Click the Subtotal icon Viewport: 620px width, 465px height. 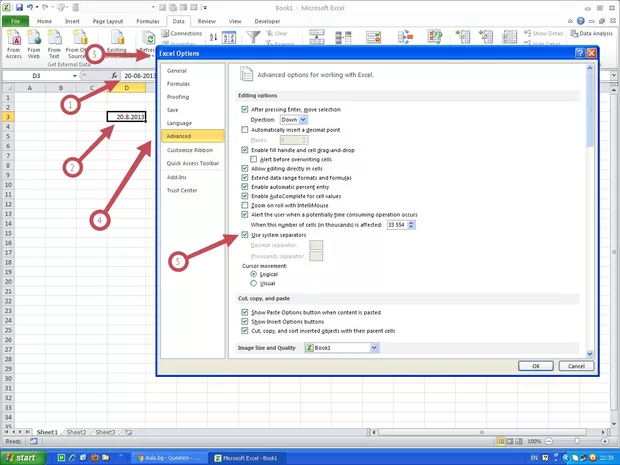[509, 37]
